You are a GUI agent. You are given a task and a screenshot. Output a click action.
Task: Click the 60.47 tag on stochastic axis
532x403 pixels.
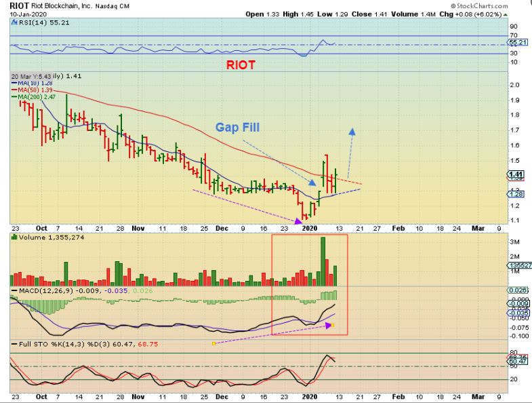518,362
